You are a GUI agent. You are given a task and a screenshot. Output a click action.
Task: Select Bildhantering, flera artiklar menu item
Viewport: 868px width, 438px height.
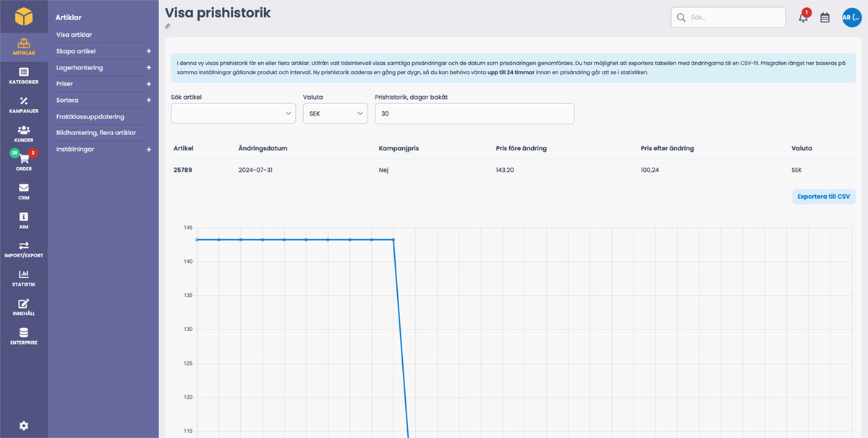(x=96, y=133)
